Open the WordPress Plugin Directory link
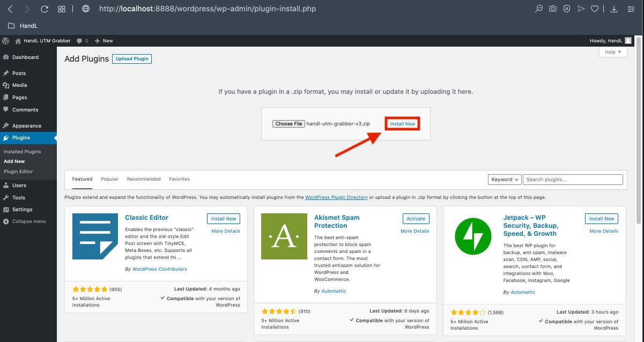The image size is (644, 342). click(336, 197)
